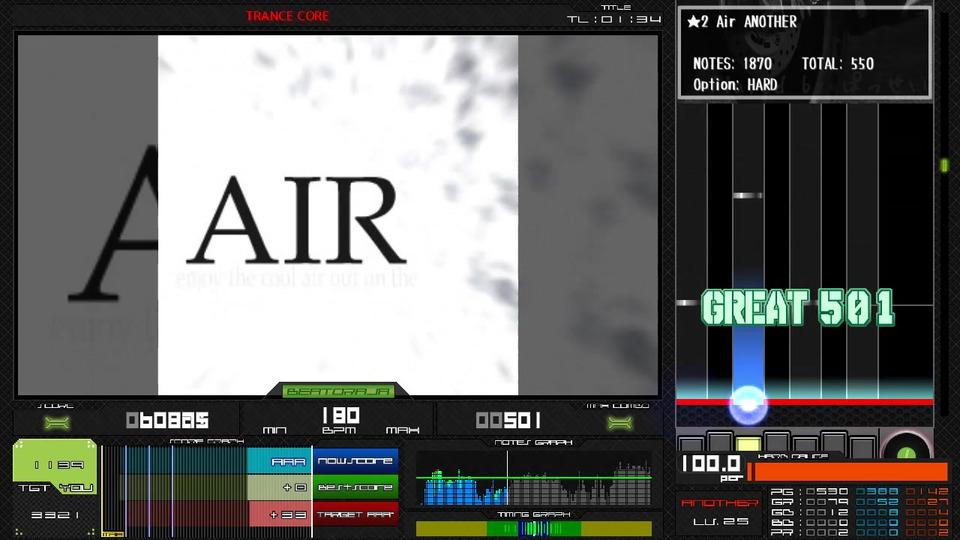Click the falling white note in the lane
The height and width of the screenshot is (540, 960).
click(x=748, y=196)
